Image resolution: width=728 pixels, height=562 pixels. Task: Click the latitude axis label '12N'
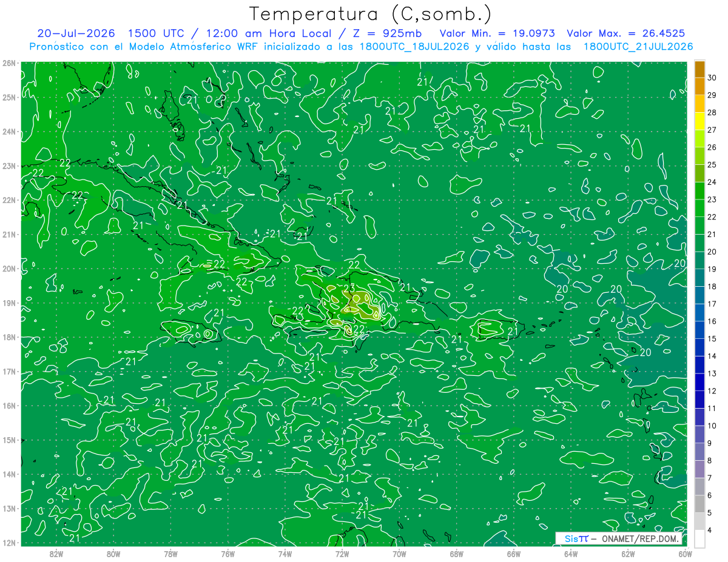pyautogui.click(x=8, y=543)
